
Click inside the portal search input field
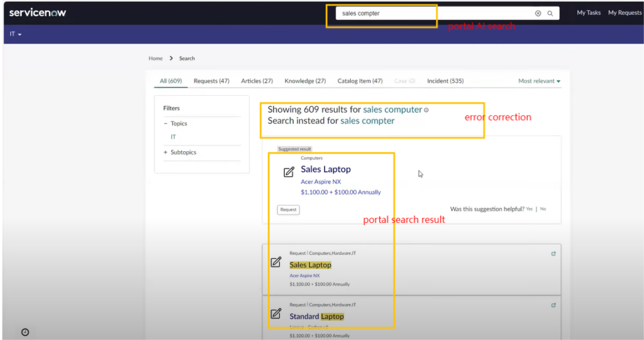pos(433,13)
